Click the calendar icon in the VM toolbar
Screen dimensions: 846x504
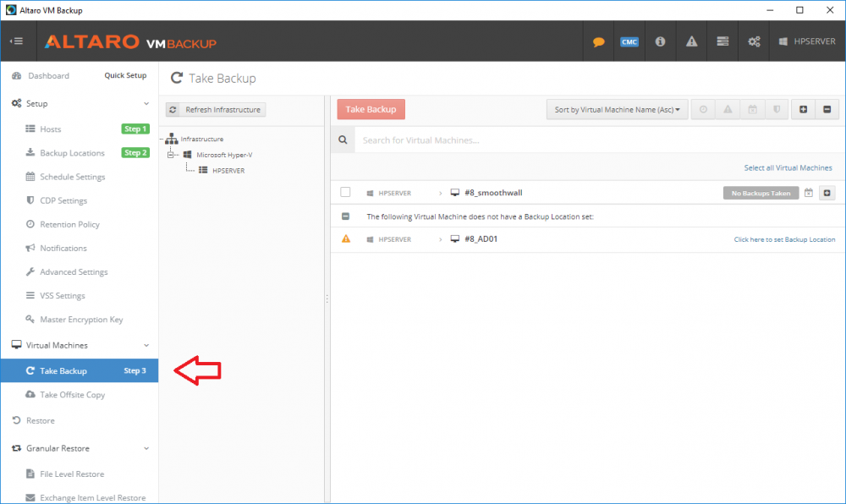click(x=752, y=109)
